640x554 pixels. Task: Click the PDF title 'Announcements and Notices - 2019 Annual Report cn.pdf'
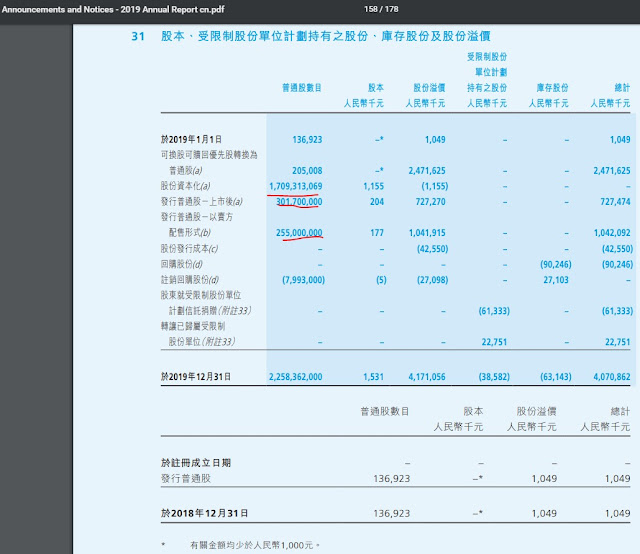coord(113,9)
